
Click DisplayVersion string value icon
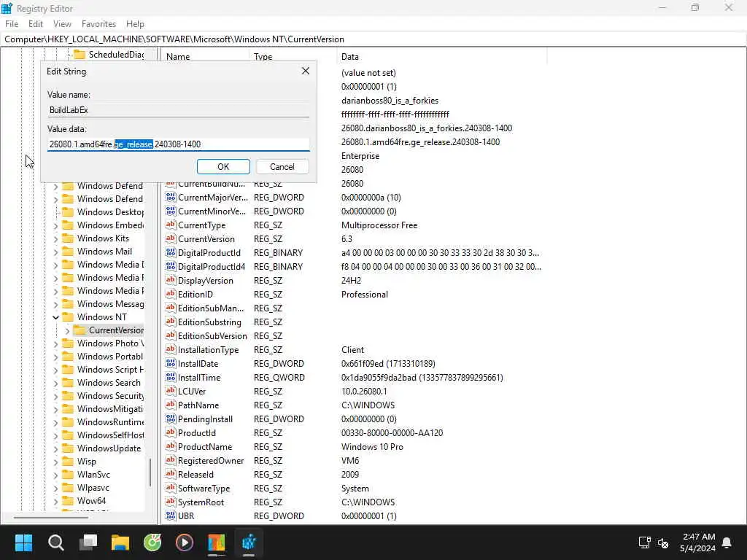point(171,280)
